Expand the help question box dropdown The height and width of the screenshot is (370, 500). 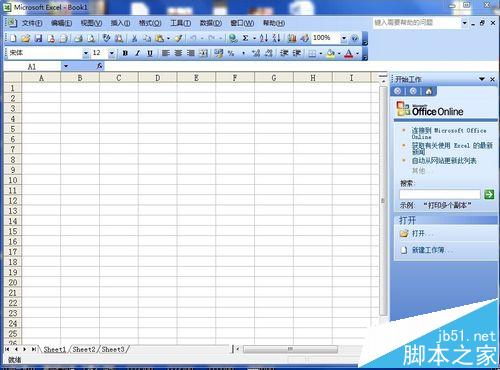pos(464,23)
